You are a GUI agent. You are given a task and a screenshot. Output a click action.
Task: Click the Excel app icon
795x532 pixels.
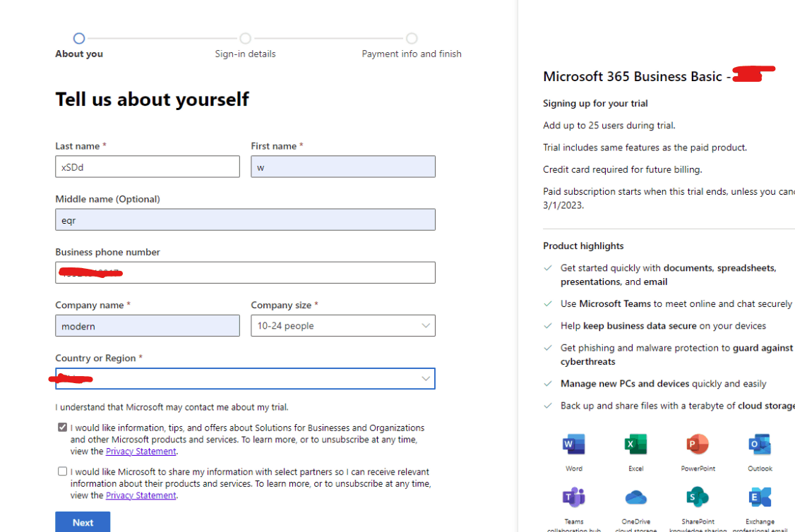636,445
